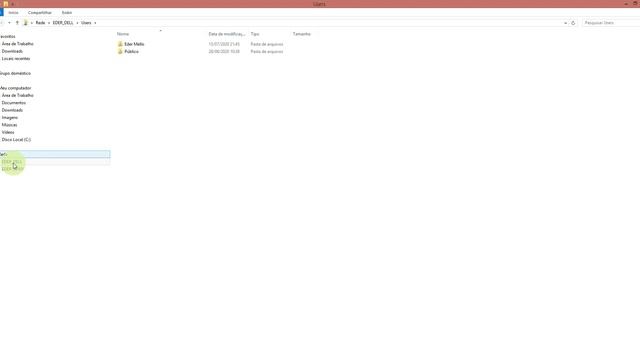Navigate to Rede in the breadcrumb
640x360 pixels.
(40, 23)
